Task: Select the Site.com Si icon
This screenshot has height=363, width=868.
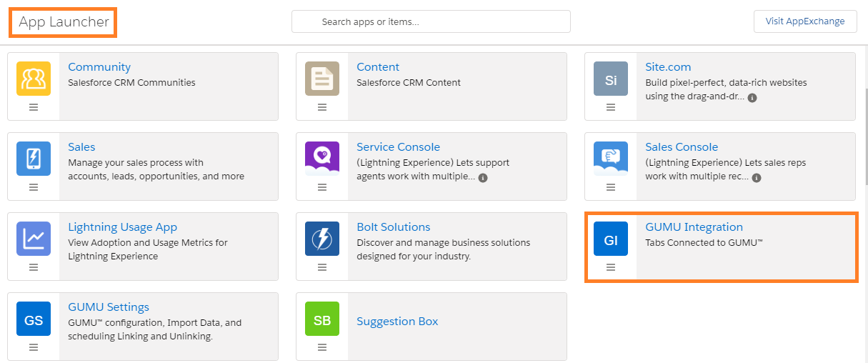Action: pyautogui.click(x=611, y=79)
